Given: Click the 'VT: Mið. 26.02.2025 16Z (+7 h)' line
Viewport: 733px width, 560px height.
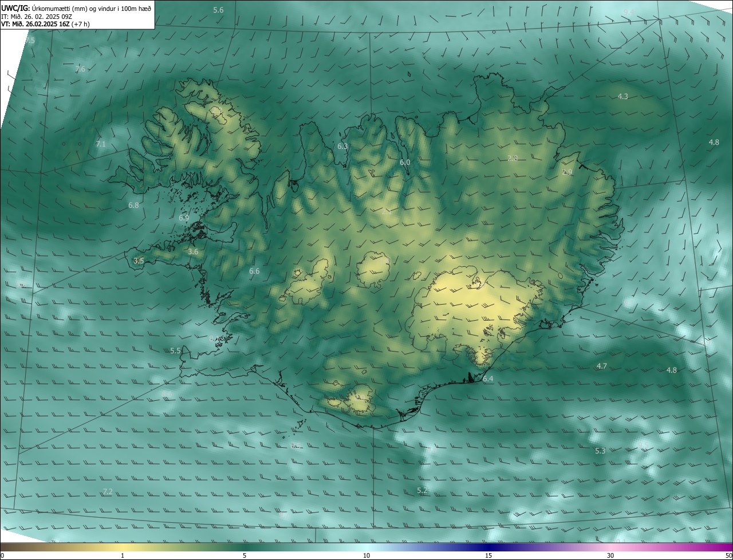Looking at the screenshot, I should pos(45,24).
